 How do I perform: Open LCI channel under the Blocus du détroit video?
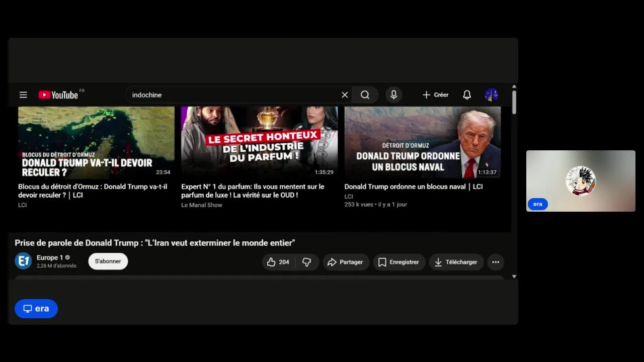[x=22, y=205]
